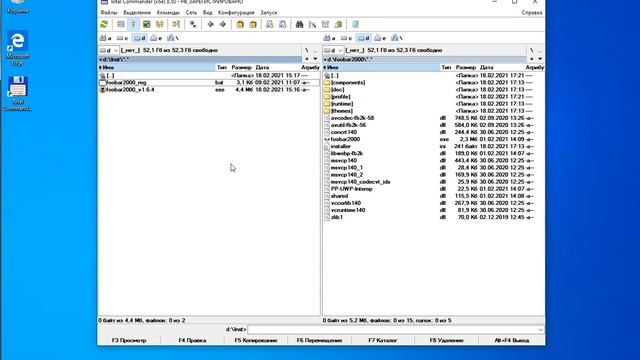The width and height of the screenshot is (640, 360).
Task: Click the Pack files toolbar icon
Action: point(240,24)
